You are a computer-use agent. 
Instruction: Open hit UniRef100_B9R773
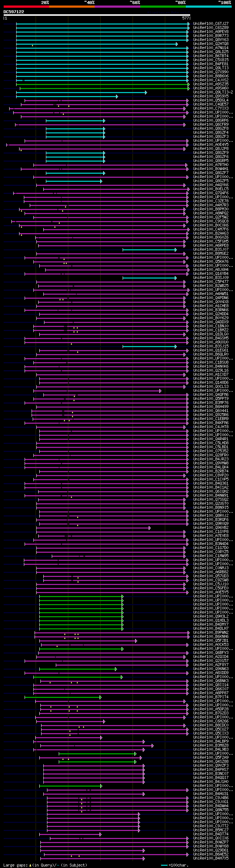click(211, 36)
